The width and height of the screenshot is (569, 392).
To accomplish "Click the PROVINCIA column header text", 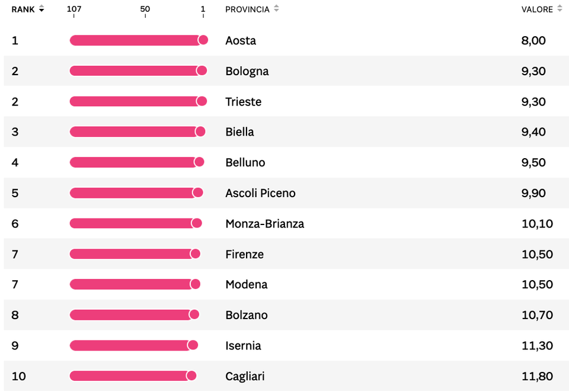I will pyautogui.click(x=247, y=9).
